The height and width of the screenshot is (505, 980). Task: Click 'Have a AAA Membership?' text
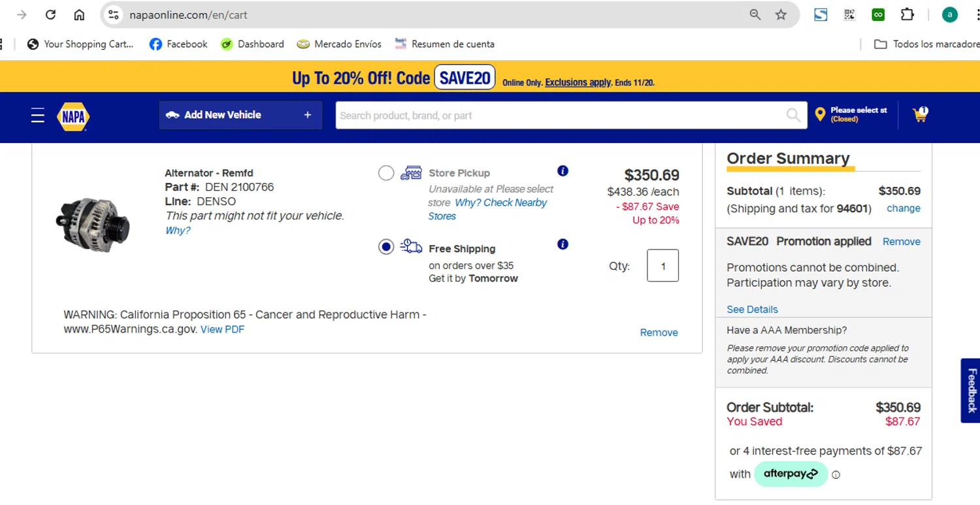[787, 331]
